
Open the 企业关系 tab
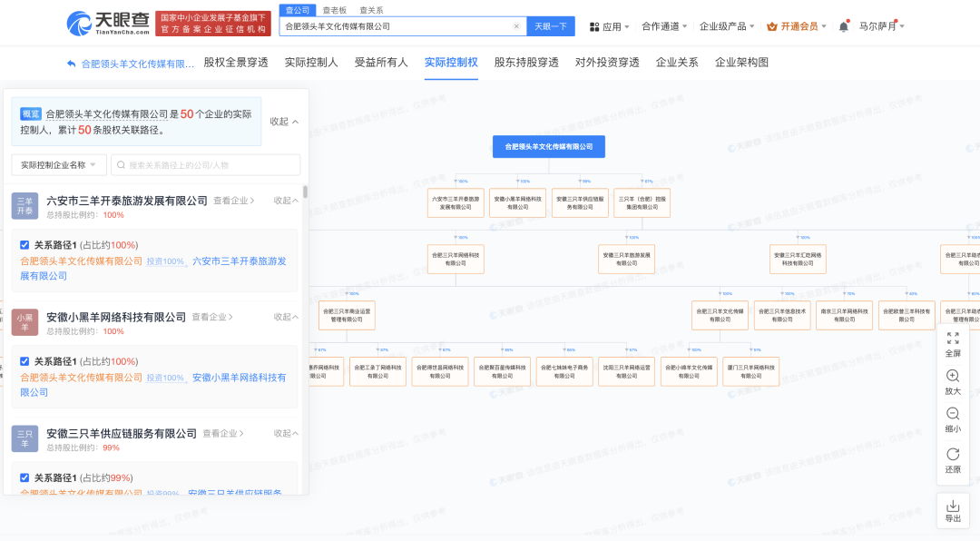677,63
